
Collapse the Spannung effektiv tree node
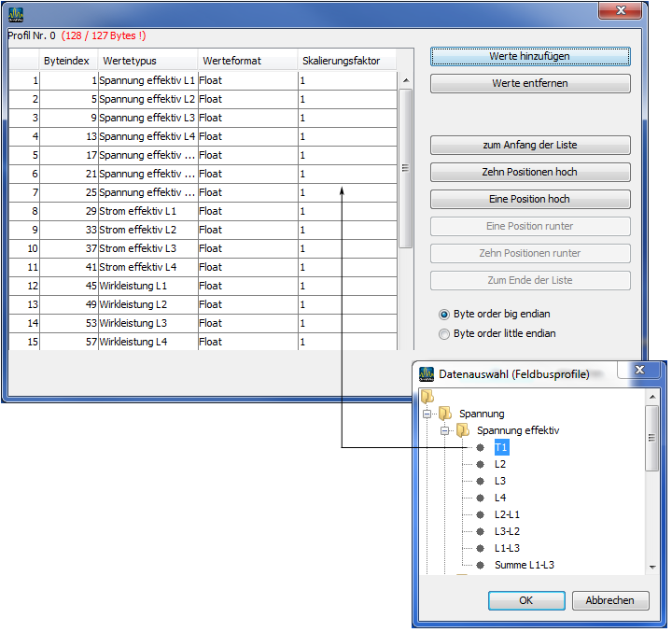(445, 430)
